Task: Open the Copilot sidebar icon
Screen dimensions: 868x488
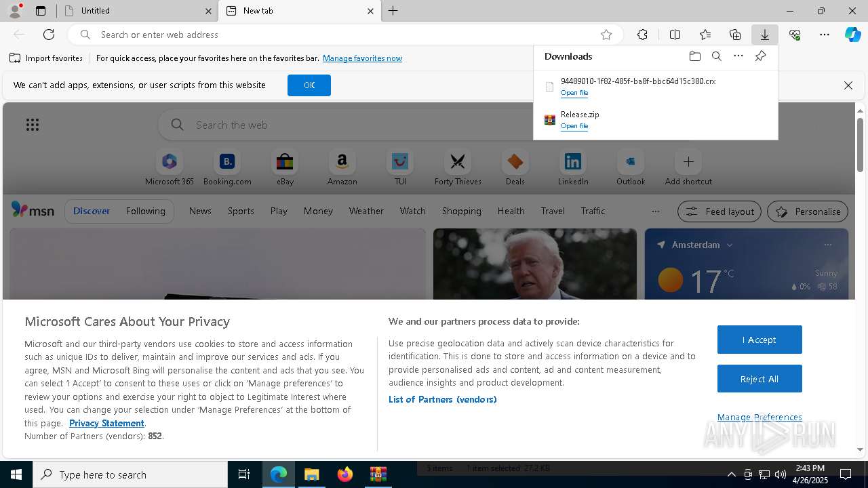Action: (x=853, y=35)
